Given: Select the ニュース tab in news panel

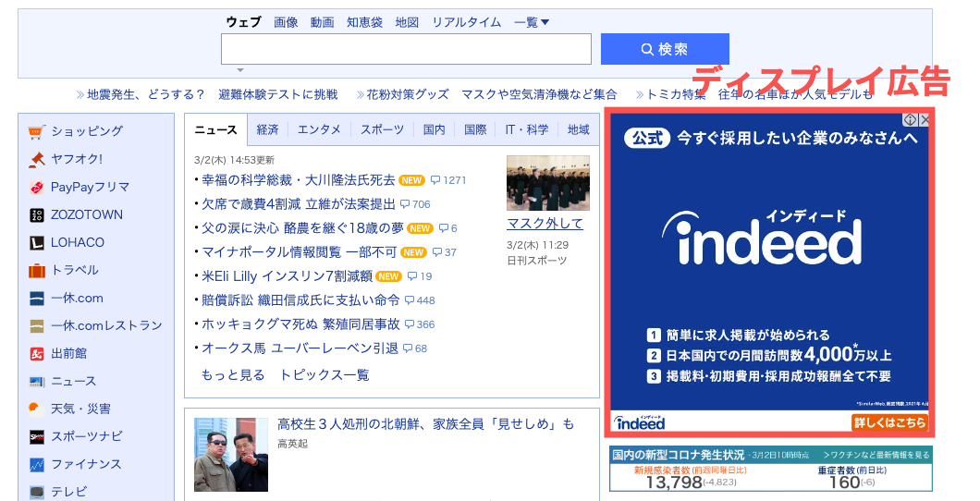Looking at the screenshot, I should click(215, 129).
